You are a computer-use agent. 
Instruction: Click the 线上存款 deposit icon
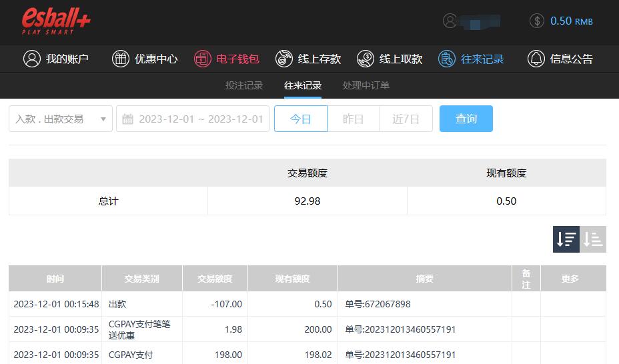click(283, 59)
